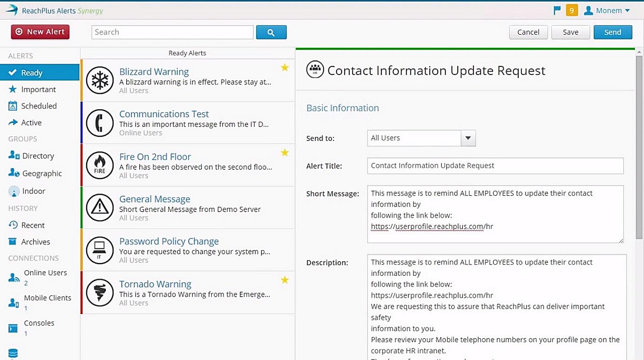644x360 pixels.
Task: Click the New Alert button
Action: click(x=40, y=32)
